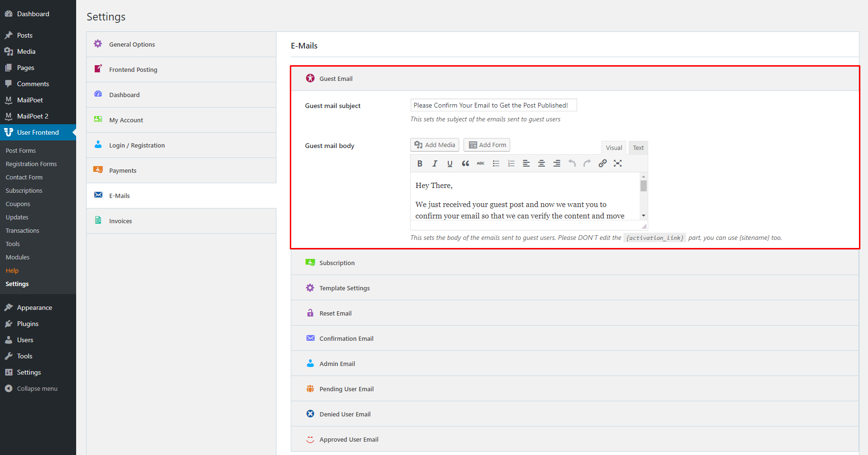Viewport: 868px width, 455px height.
Task: Open the Dashboard settings tab
Action: click(181, 95)
